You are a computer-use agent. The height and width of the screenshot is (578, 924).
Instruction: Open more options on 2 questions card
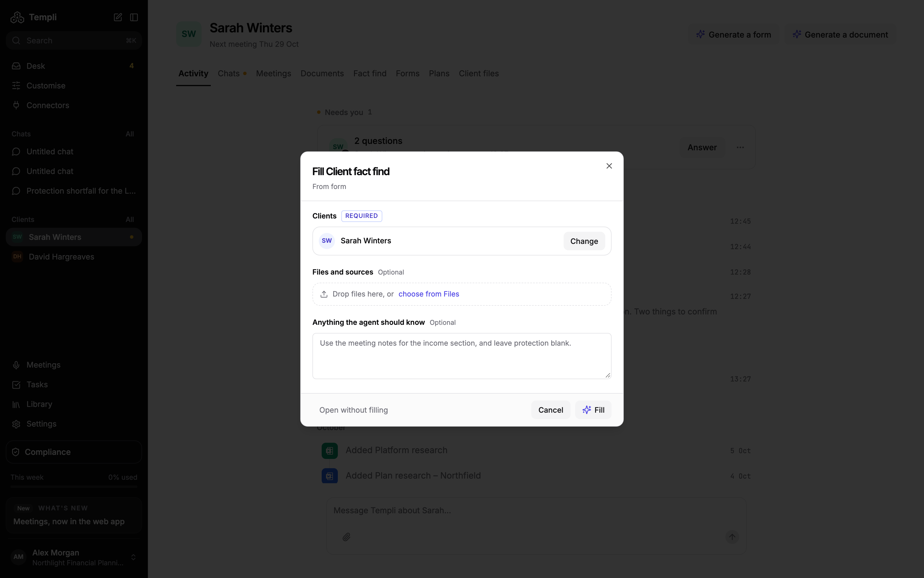tap(740, 147)
